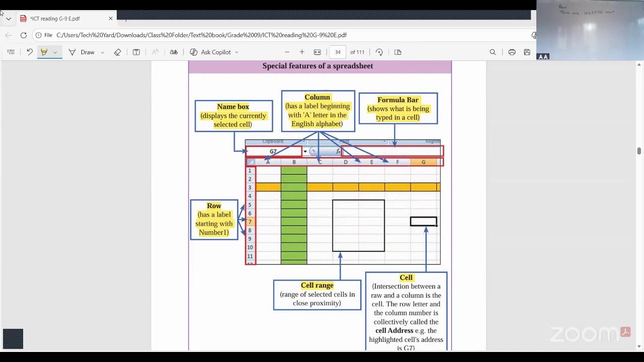Zoom out with the minus icon
This screenshot has width=644, height=362.
coord(287,52)
